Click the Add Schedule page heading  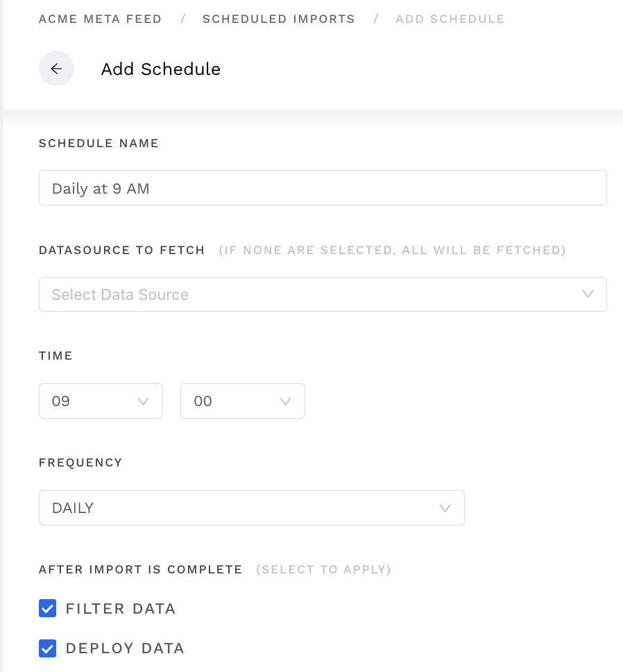click(160, 69)
